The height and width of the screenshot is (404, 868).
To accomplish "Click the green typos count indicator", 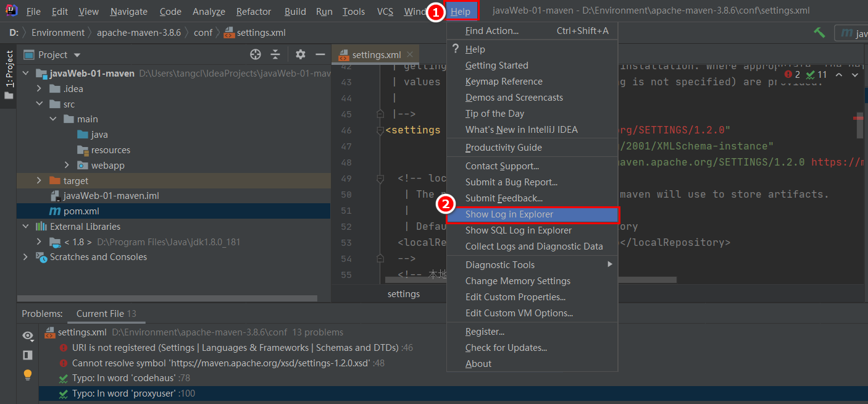I will coord(816,75).
